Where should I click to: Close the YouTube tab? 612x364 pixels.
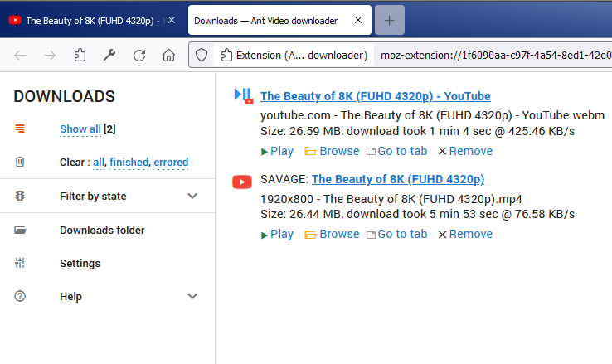tap(172, 20)
